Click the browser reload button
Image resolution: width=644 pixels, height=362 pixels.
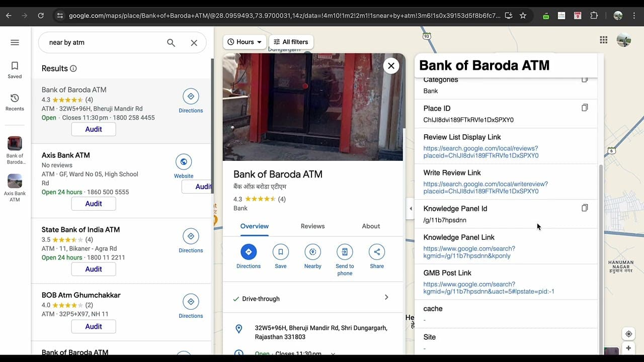pyautogui.click(x=41, y=16)
